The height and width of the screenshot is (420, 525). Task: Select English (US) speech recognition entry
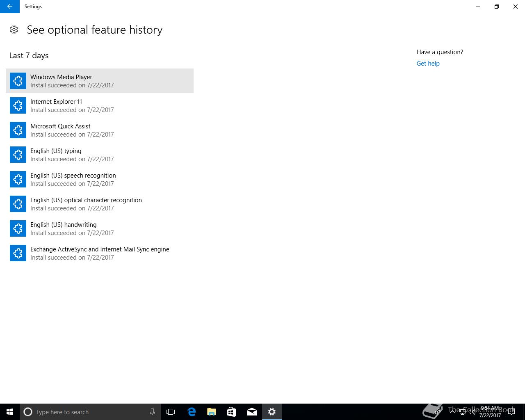pos(100,179)
